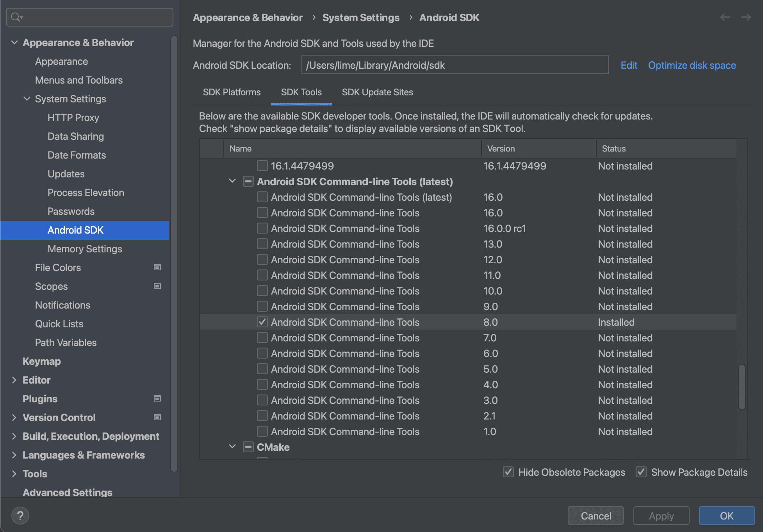Click the project-level icon next to Scopes
This screenshot has width=763, height=532.
click(157, 286)
